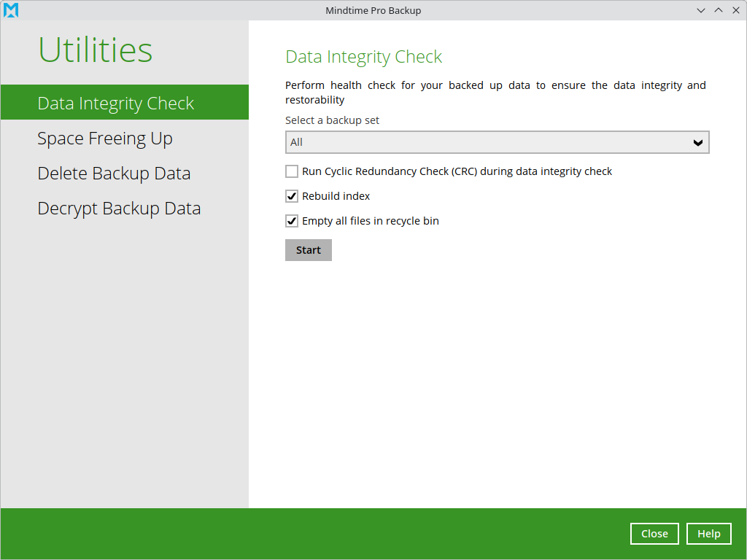The height and width of the screenshot is (560, 747).
Task: Click the Close button in the green footer
Action: click(654, 534)
